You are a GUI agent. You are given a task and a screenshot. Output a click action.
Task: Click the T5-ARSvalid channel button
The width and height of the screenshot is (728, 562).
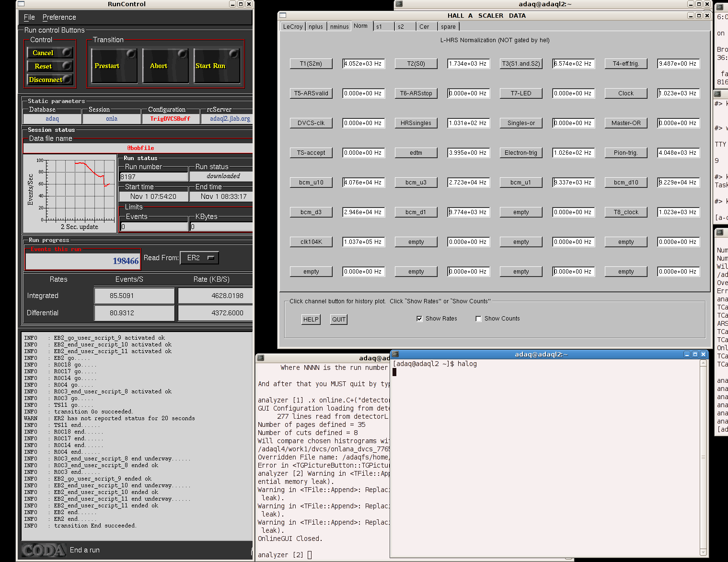[x=311, y=93]
